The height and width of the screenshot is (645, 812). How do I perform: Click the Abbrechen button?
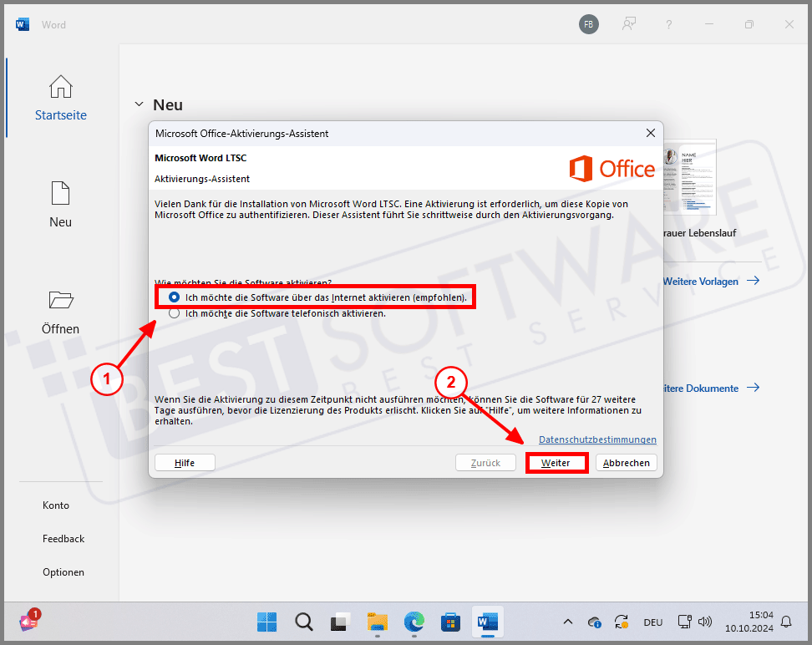pos(626,463)
